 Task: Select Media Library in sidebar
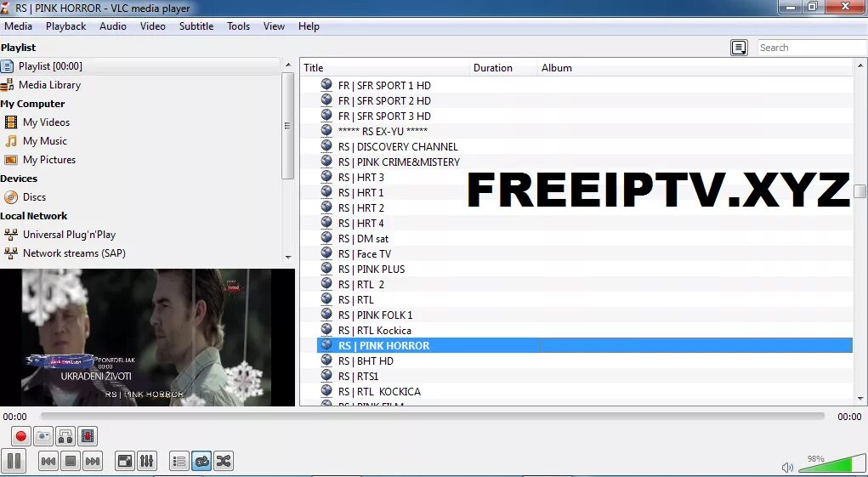click(x=140, y=85)
